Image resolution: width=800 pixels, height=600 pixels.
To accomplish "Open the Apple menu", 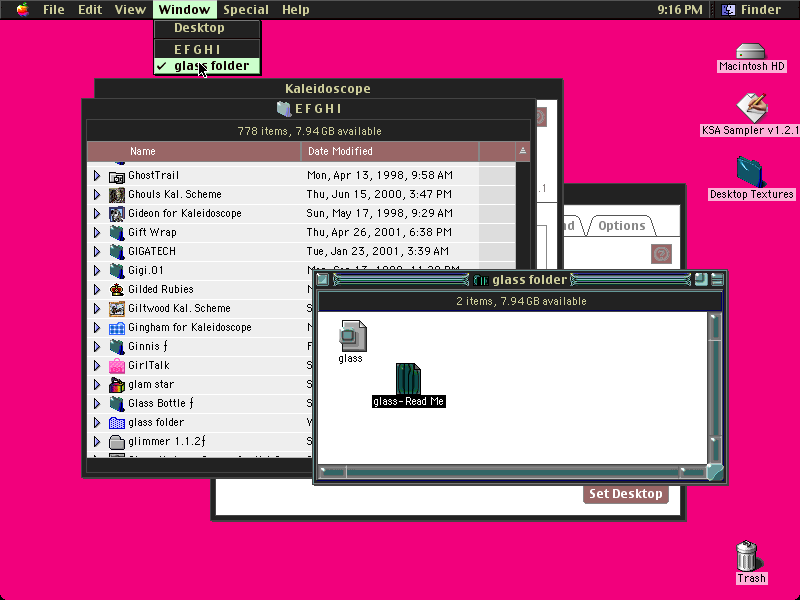I will [x=22, y=9].
